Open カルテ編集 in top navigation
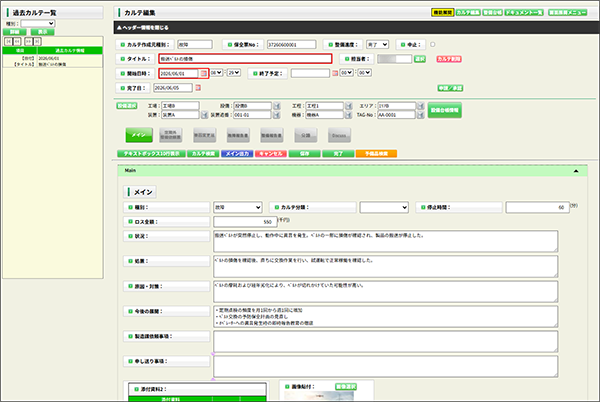 click(x=468, y=13)
